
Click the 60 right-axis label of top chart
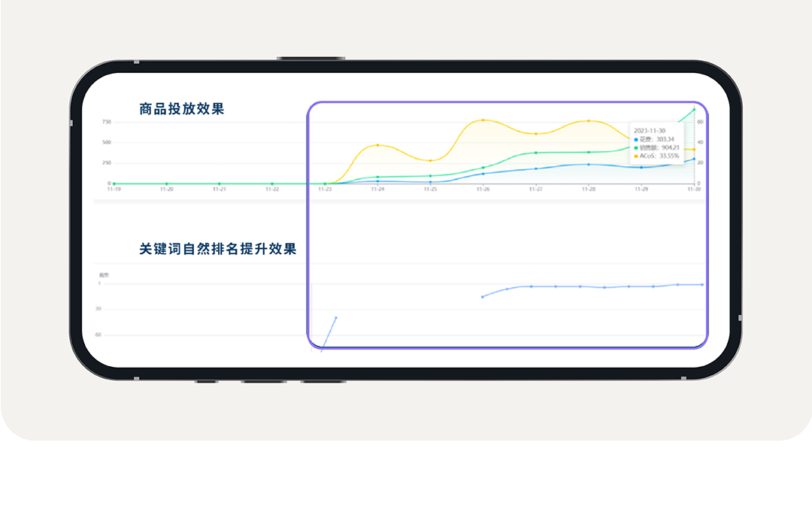point(700,123)
